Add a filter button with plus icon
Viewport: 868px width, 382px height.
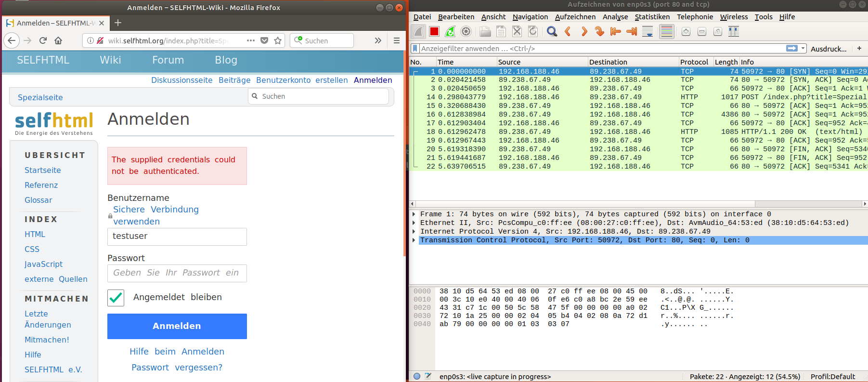[859, 48]
